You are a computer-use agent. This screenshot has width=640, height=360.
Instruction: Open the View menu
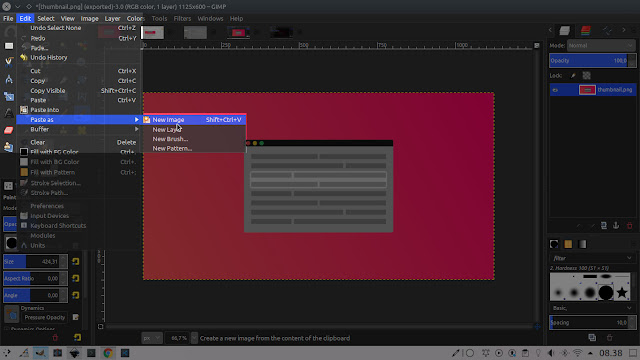67,18
